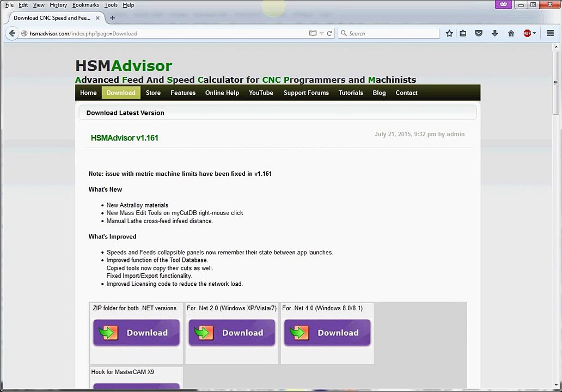Click the HSMAdvisor v1.161 title link

[x=124, y=138]
